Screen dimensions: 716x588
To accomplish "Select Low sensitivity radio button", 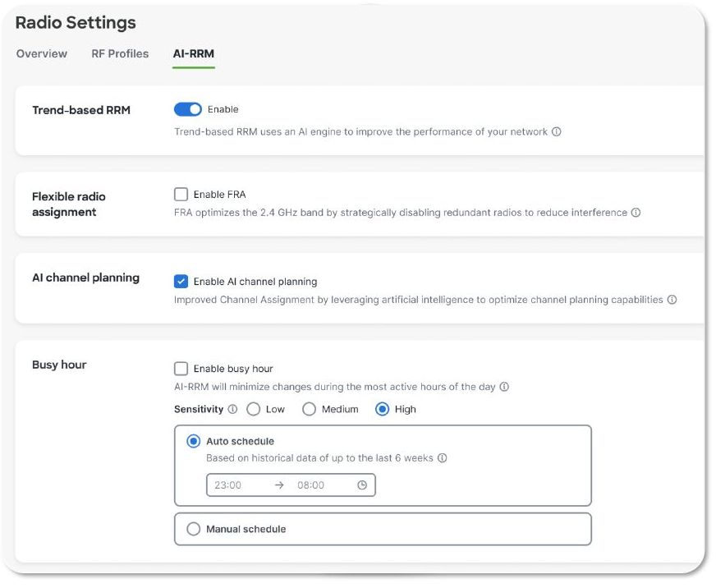I will [x=254, y=409].
